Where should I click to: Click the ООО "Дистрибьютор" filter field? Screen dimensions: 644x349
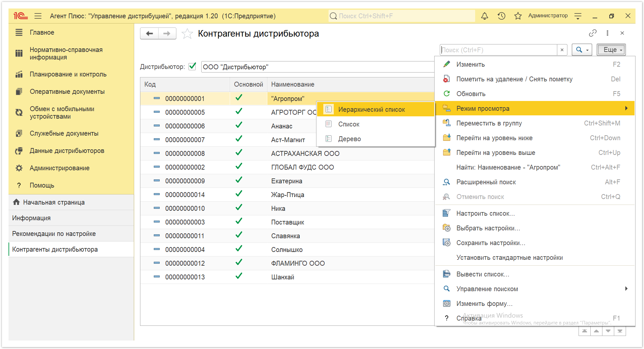pos(317,67)
